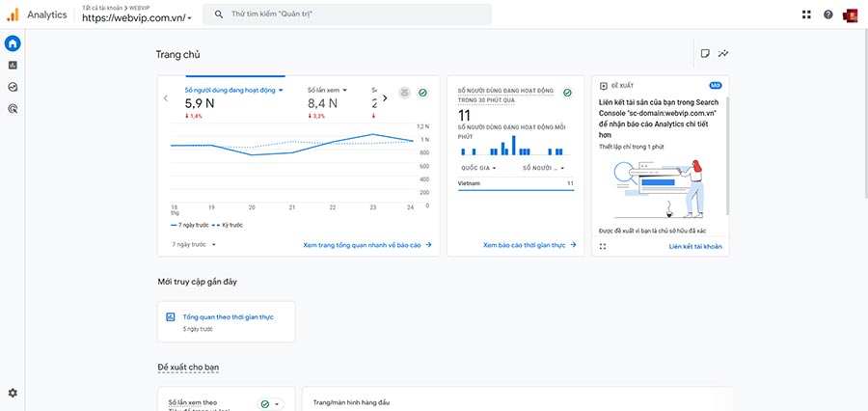Click the tallest bar in users-per-minute chart

click(514, 145)
